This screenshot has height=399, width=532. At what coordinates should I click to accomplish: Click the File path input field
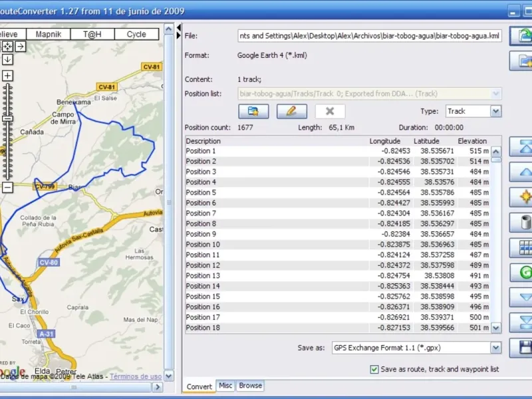coord(370,36)
